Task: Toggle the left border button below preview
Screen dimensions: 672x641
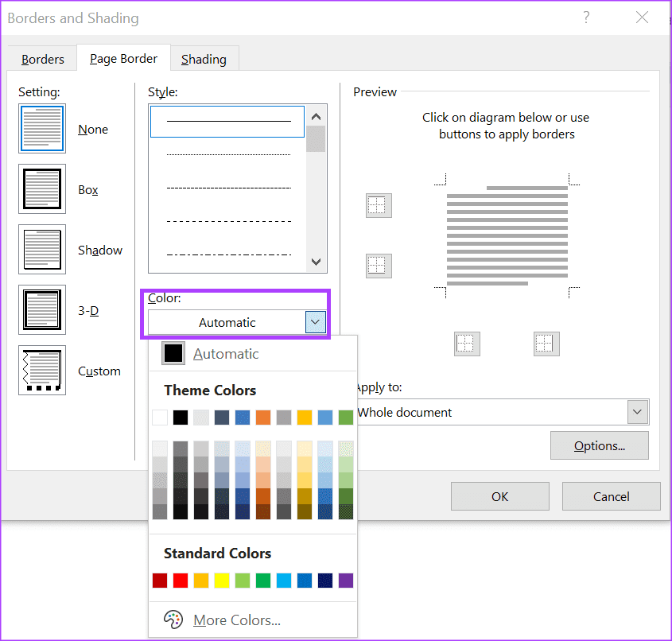Action: click(467, 344)
